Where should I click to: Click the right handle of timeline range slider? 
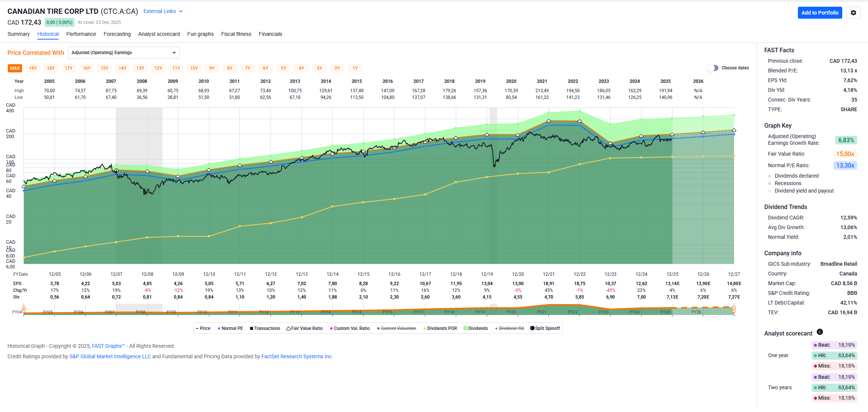(x=734, y=309)
